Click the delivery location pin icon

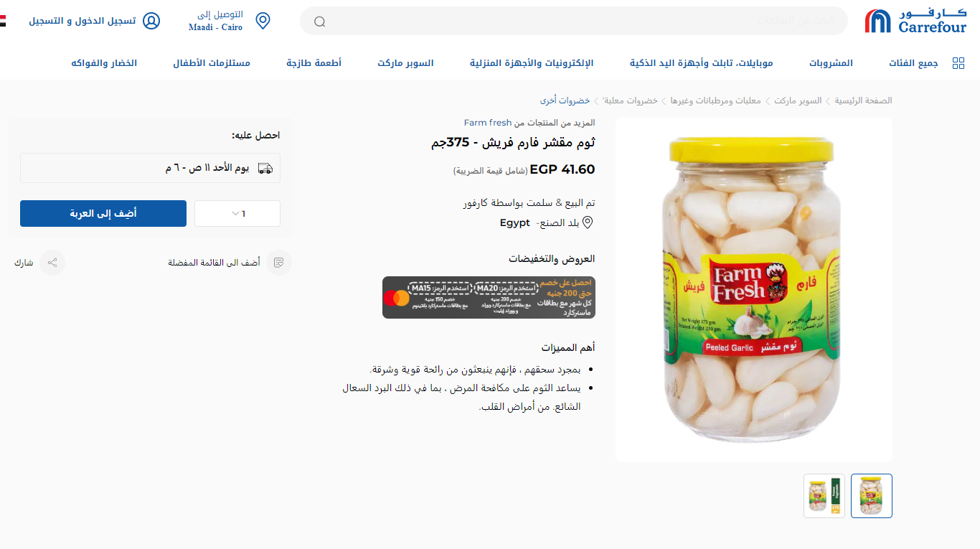[x=263, y=21]
